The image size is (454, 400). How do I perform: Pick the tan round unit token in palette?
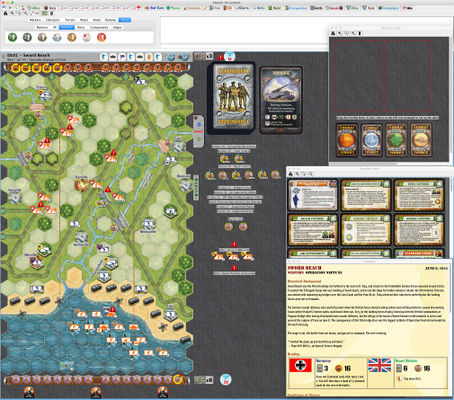[72, 37]
